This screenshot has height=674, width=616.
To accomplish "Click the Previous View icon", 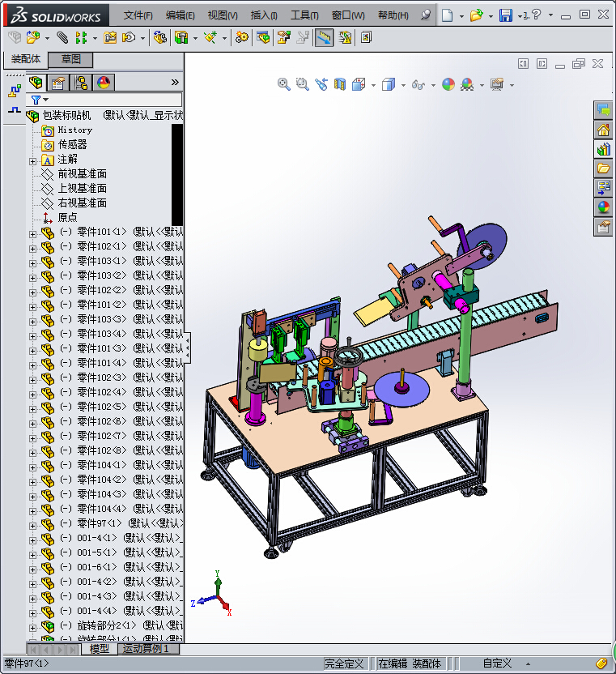I will (x=321, y=84).
